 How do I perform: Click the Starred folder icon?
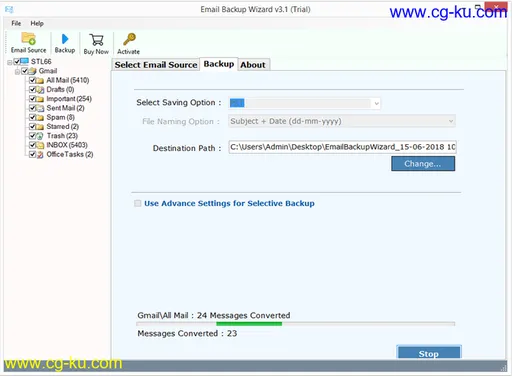[40, 127]
